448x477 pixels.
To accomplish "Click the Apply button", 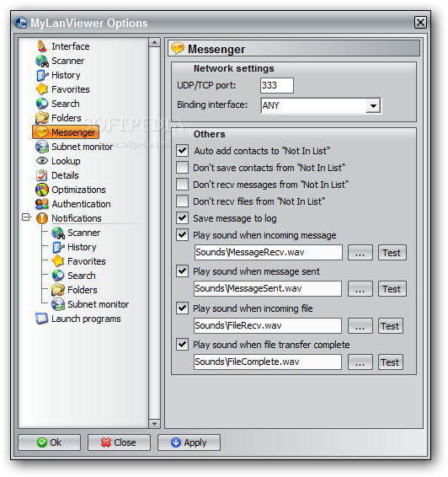I will [x=189, y=442].
